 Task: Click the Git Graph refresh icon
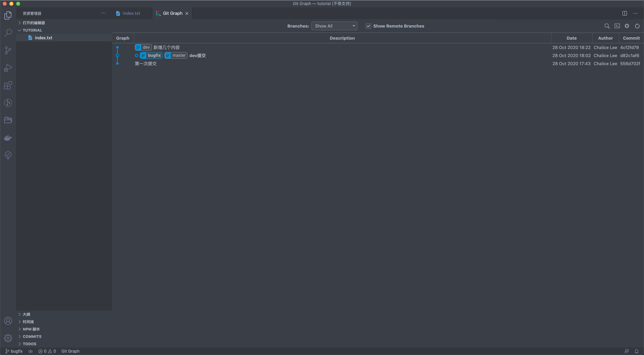pyautogui.click(x=637, y=26)
